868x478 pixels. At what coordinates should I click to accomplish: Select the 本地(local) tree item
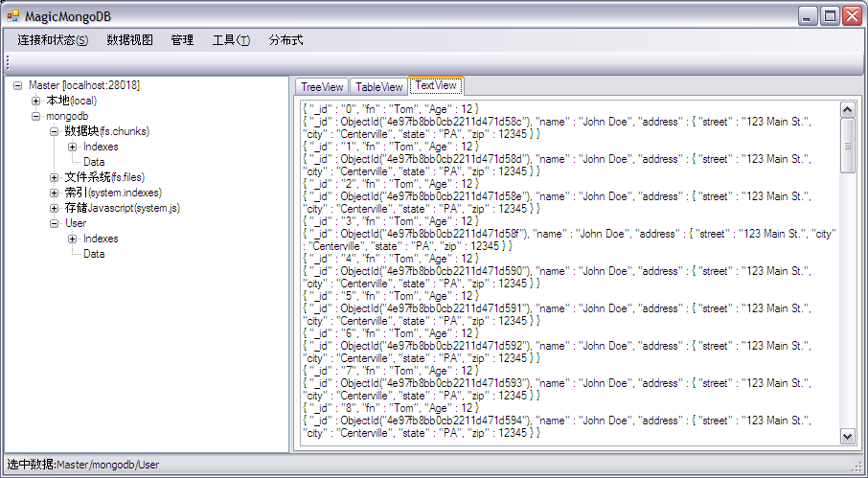pyautogui.click(x=72, y=101)
